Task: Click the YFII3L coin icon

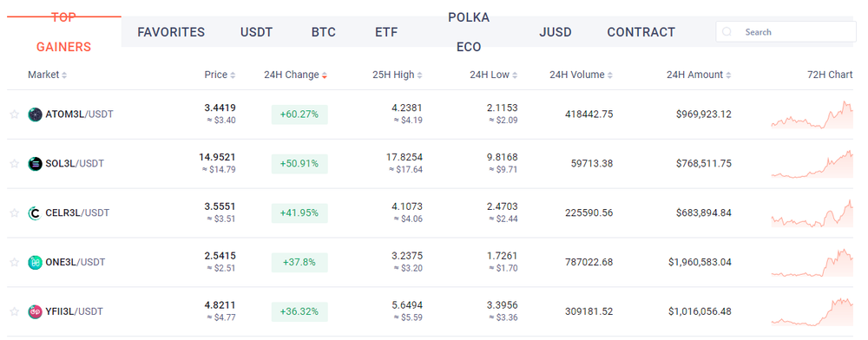Action: tap(35, 311)
